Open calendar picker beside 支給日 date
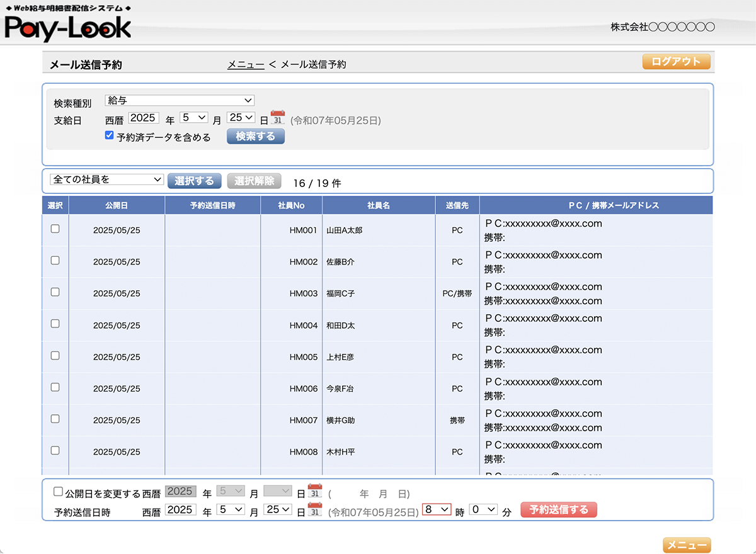756x554 pixels. click(x=278, y=118)
